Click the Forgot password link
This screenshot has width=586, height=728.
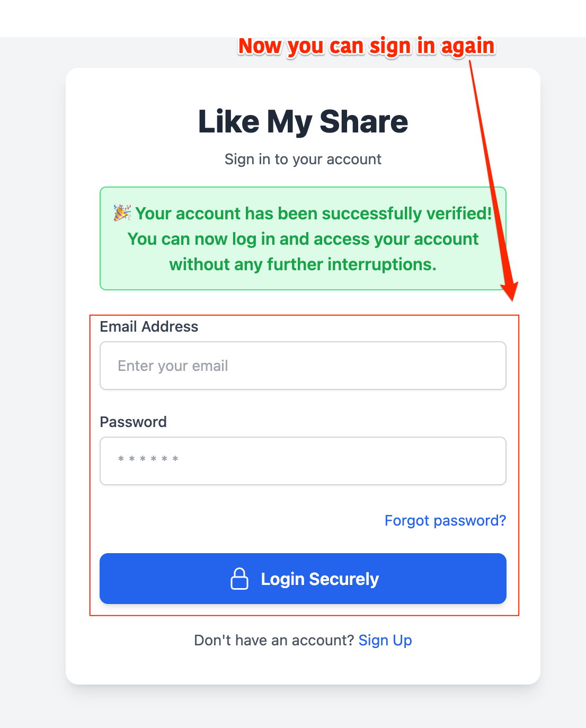click(445, 520)
